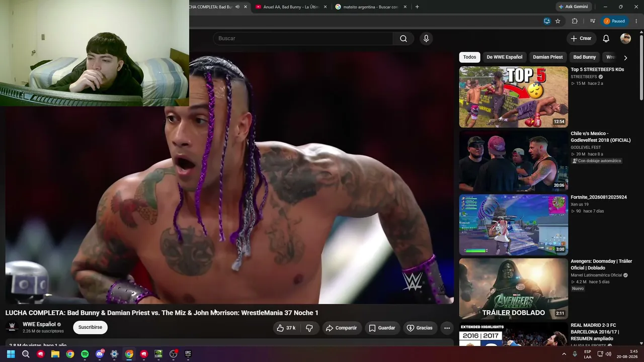The image size is (644, 362).
Task: Click the main video player to pause
Action: (229, 178)
